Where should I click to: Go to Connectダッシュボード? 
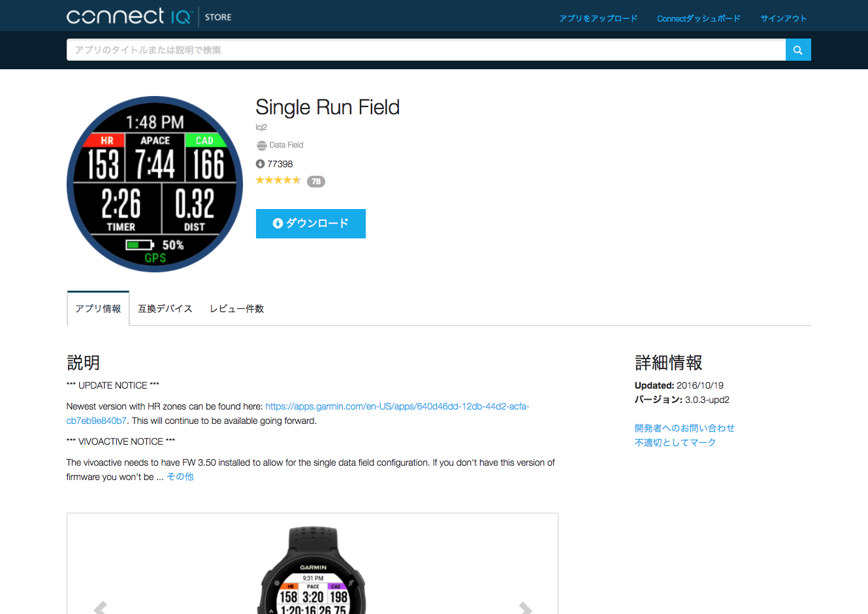699,18
